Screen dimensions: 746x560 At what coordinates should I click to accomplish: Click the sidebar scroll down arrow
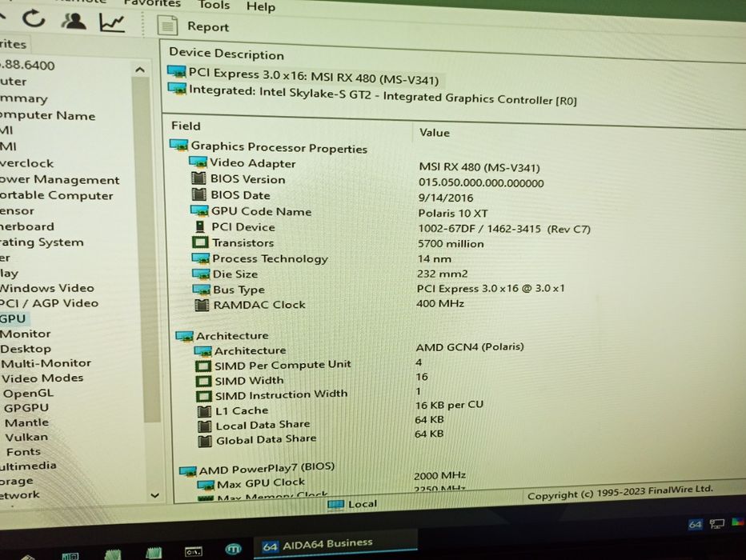click(x=154, y=495)
